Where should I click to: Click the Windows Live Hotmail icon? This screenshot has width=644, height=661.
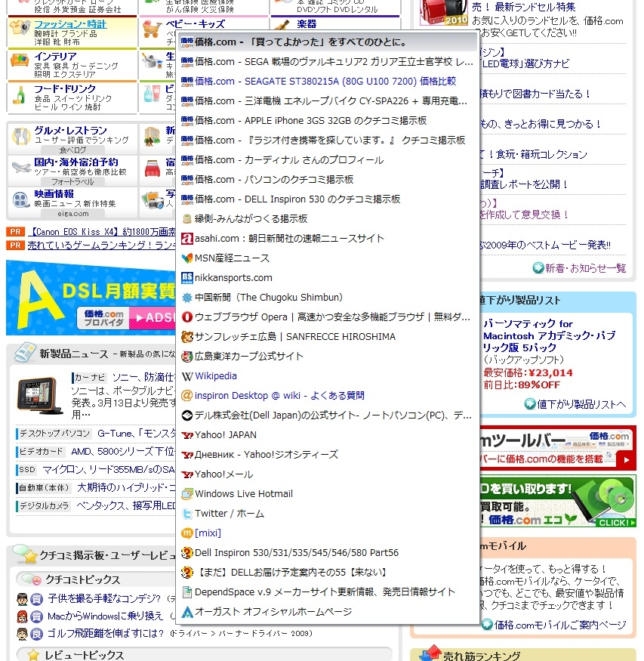tap(186, 493)
